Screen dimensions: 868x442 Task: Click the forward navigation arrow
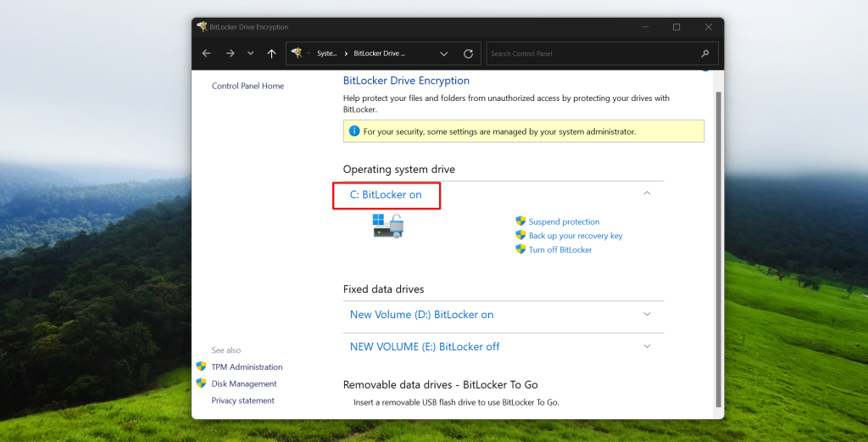point(230,53)
